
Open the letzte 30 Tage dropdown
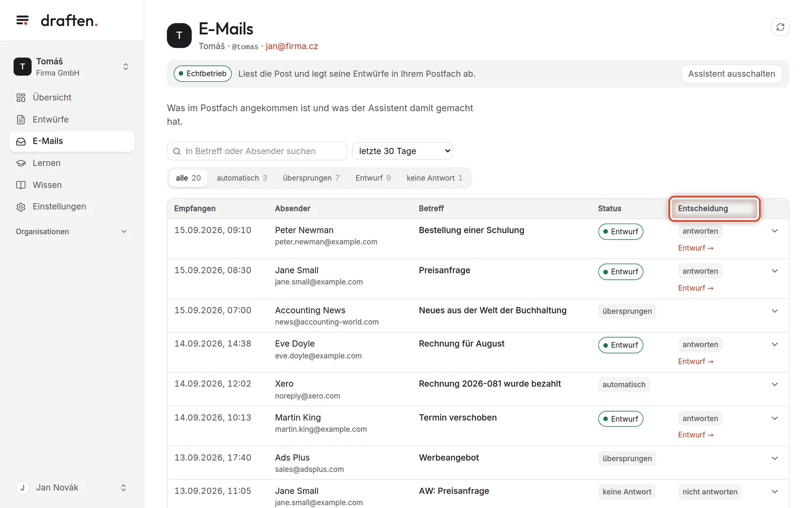(402, 151)
